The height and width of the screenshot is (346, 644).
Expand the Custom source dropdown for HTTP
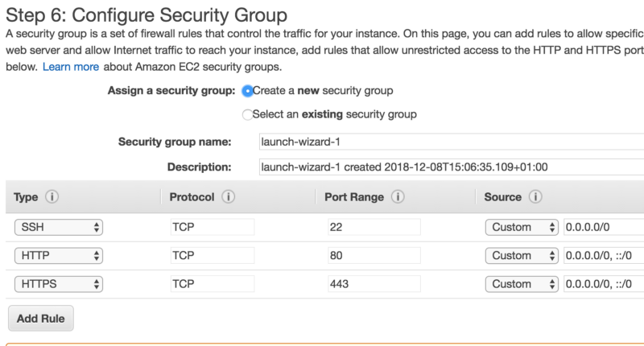pyautogui.click(x=522, y=256)
